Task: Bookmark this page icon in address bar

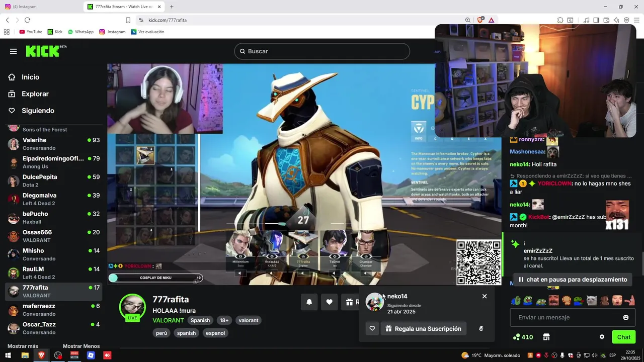Action: click(x=128, y=20)
